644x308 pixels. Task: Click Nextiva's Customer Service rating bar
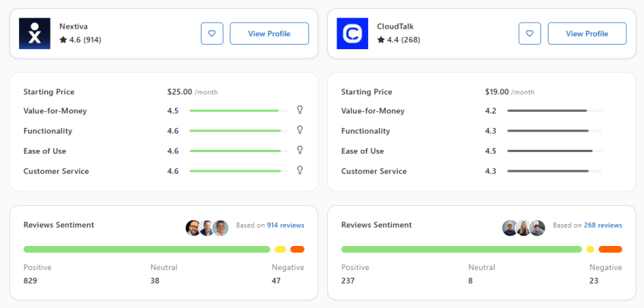point(239,171)
